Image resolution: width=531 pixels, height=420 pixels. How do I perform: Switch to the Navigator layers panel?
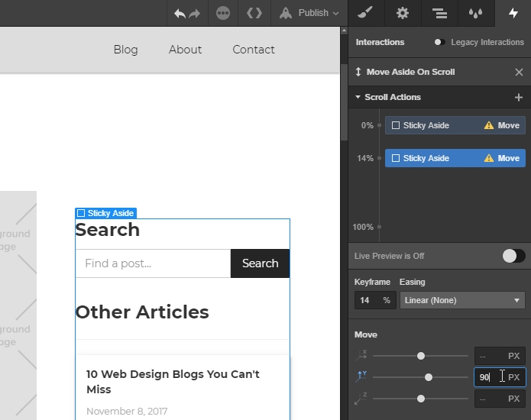[x=439, y=13]
